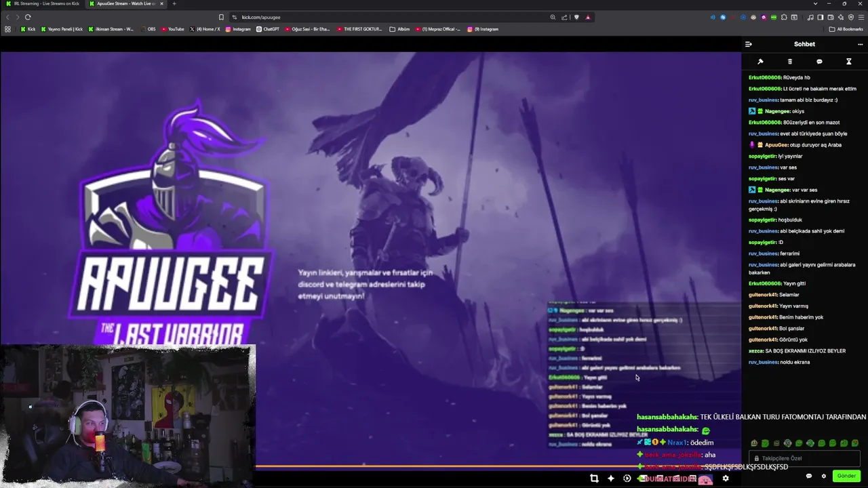This screenshot has width=868, height=488.
Task: Open the tab search chevron dropdown
Action: tap(815, 3)
